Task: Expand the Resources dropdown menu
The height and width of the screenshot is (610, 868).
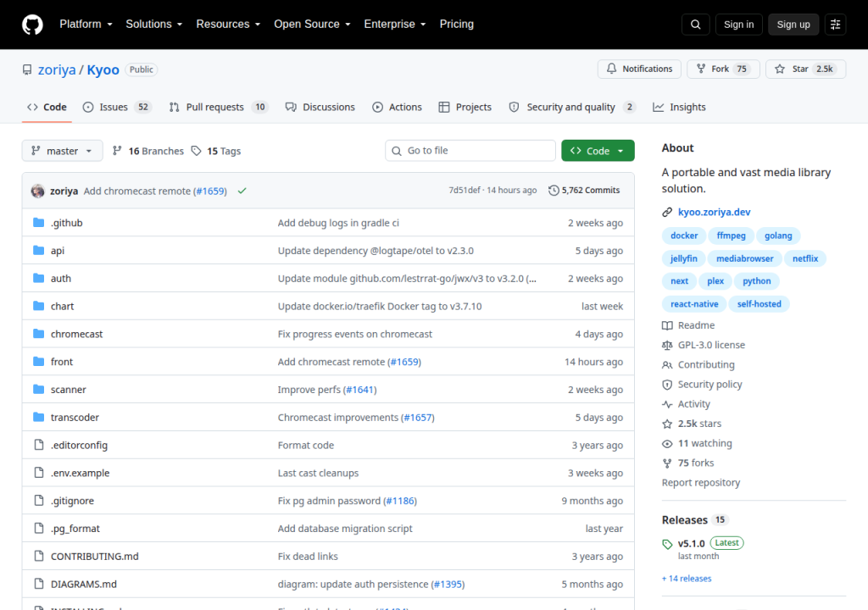Action: click(228, 25)
